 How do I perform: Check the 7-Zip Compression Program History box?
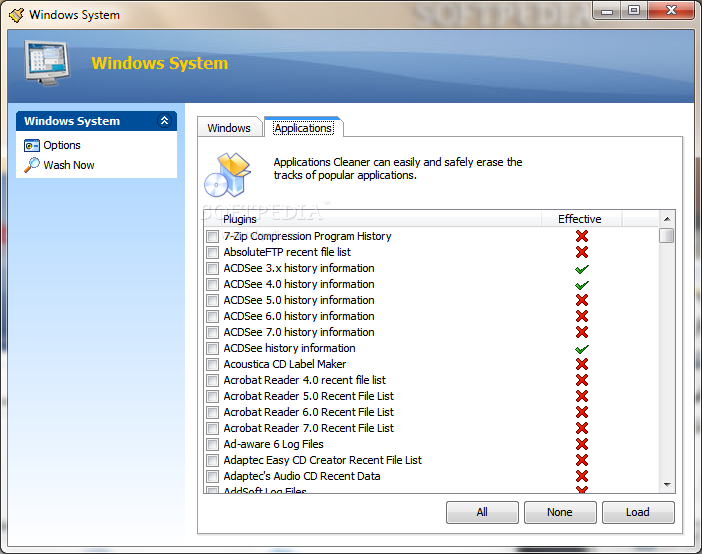coord(212,236)
